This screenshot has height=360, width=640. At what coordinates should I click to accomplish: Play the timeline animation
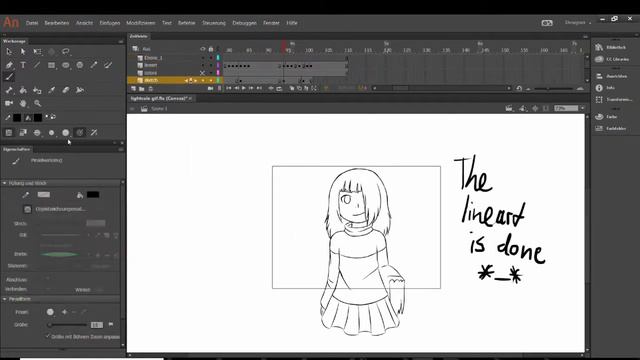coord(244,88)
